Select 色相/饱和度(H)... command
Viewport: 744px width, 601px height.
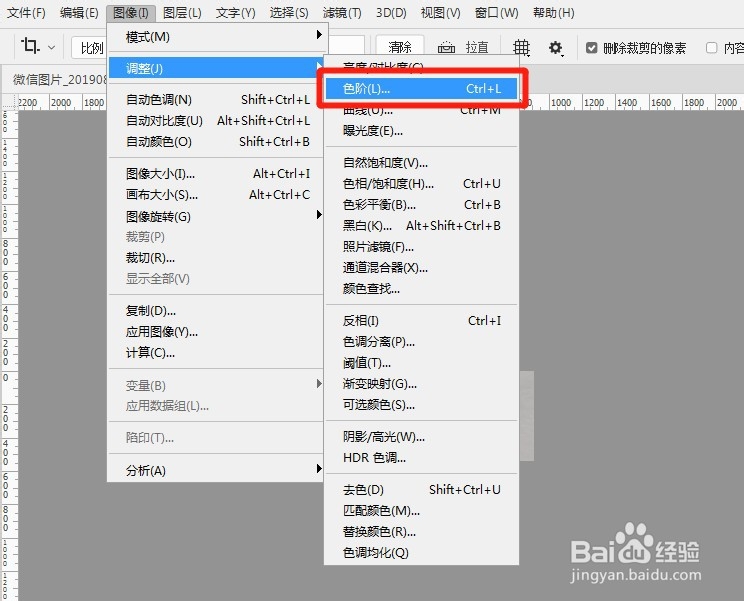(x=421, y=184)
